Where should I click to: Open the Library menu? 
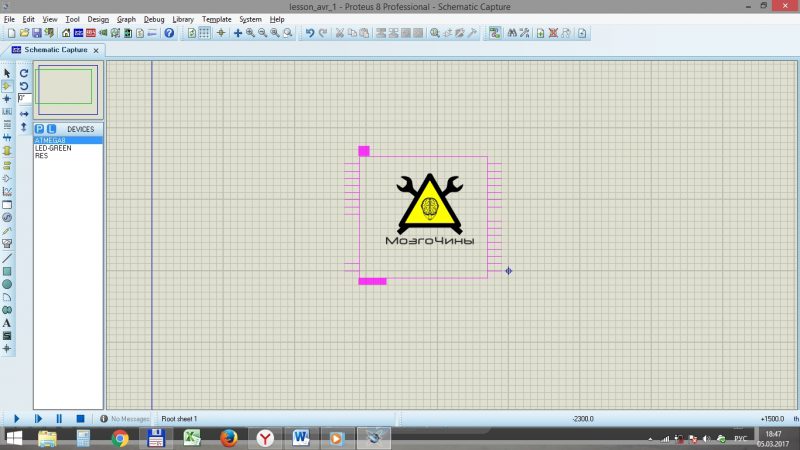point(183,19)
